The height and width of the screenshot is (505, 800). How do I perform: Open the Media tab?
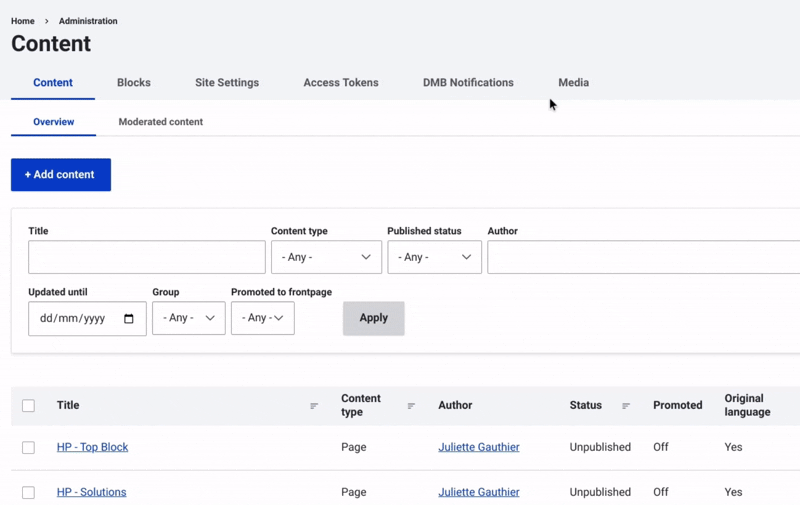pyautogui.click(x=573, y=83)
